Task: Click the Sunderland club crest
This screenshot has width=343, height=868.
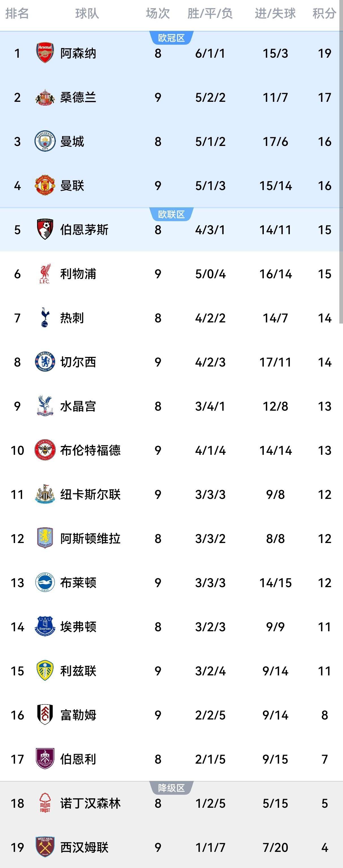Action: tap(45, 97)
